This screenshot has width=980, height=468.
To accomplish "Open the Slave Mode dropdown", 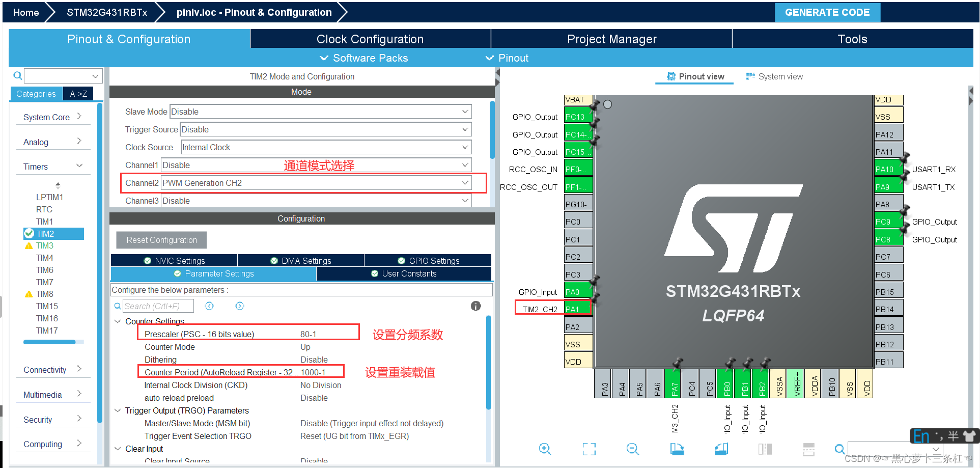I will click(320, 112).
